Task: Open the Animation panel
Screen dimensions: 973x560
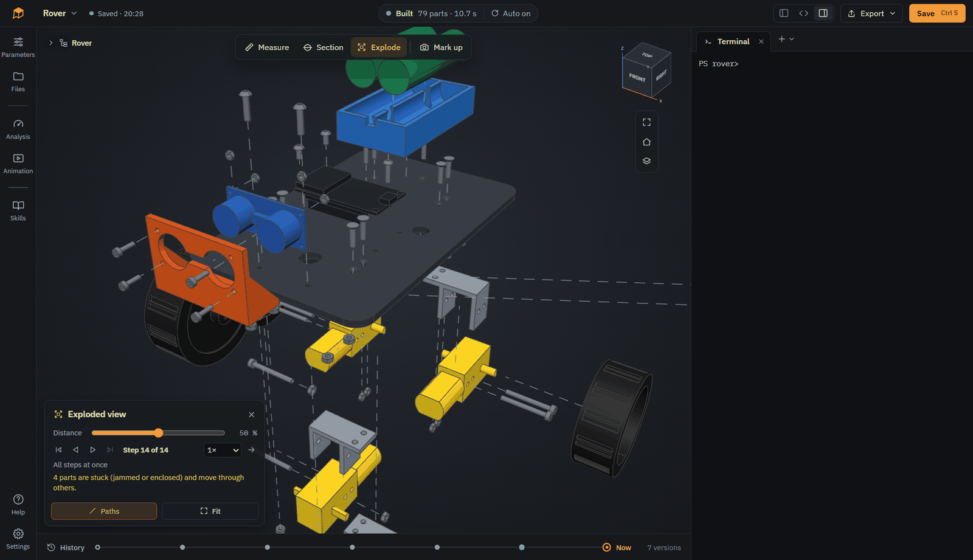Action: [x=18, y=164]
